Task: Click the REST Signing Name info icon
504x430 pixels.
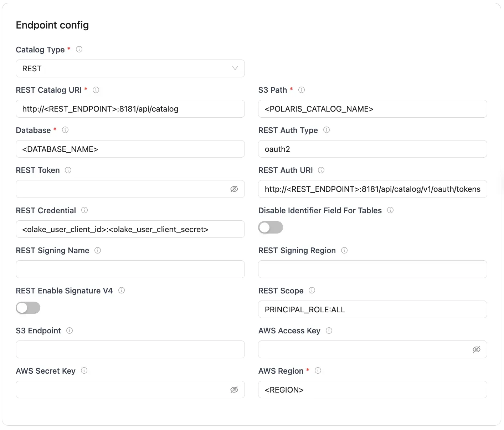Action: click(97, 250)
